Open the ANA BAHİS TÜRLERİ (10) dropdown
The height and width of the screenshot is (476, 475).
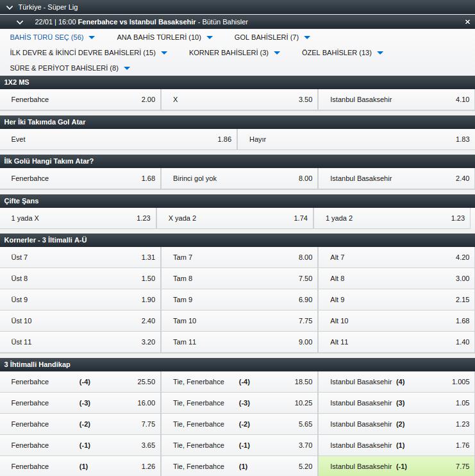pos(165,37)
